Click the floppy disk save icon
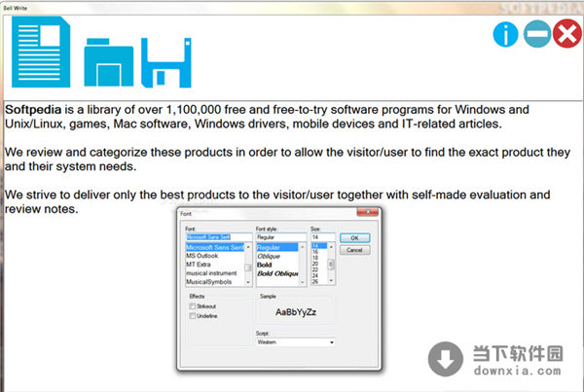584x392 pixels. pyautogui.click(x=166, y=62)
